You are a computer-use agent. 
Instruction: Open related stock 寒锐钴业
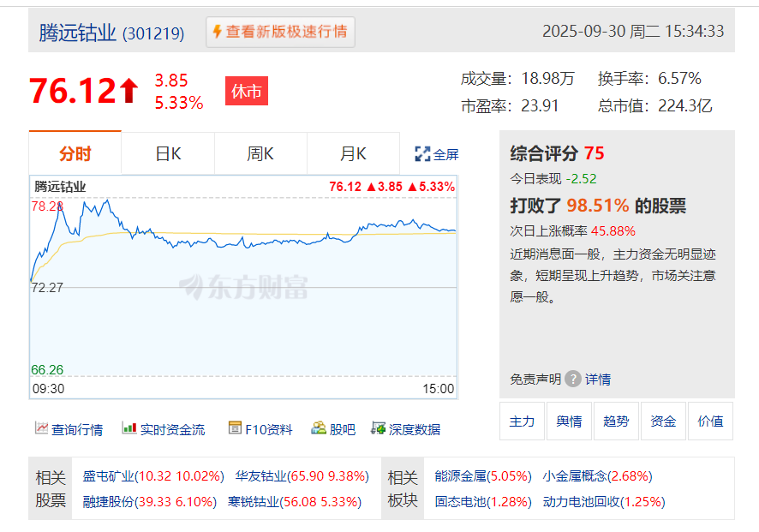point(295,501)
